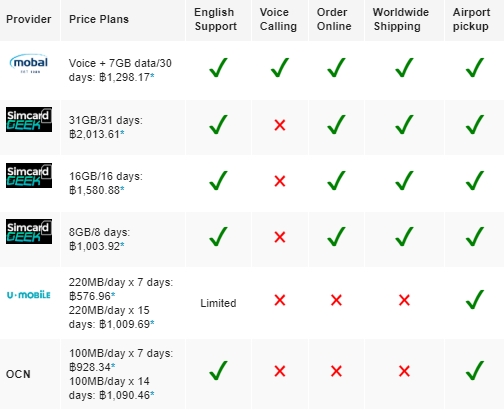Click the Limited text in U-Mobile row
Image resolution: width=504 pixels, height=411 pixels.
218,303
